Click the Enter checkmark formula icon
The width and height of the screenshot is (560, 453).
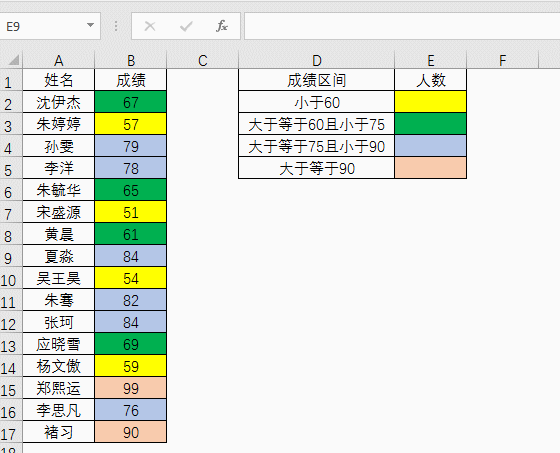pyautogui.click(x=186, y=26)
